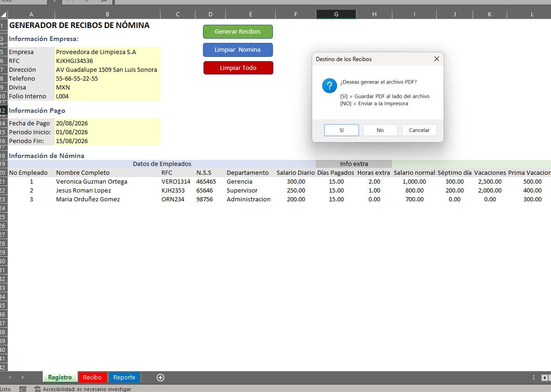
Task: Click the macro recording status bar icon
Action: (23, 389)
